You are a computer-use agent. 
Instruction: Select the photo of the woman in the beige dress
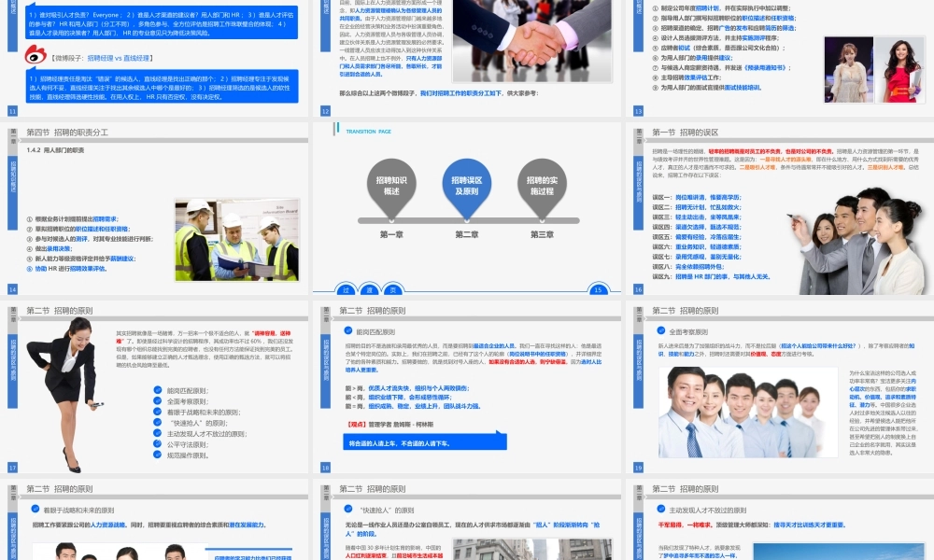click(x=849, y=70)
